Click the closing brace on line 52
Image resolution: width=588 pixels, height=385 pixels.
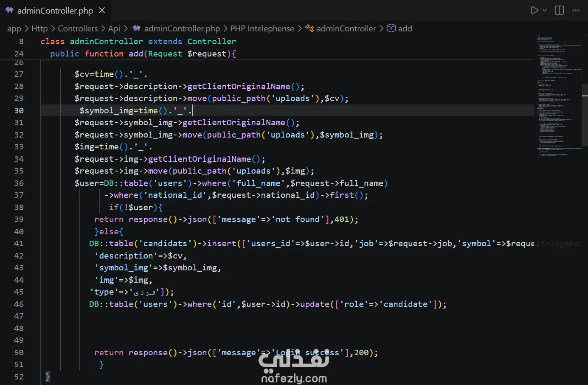click(48, 377)
